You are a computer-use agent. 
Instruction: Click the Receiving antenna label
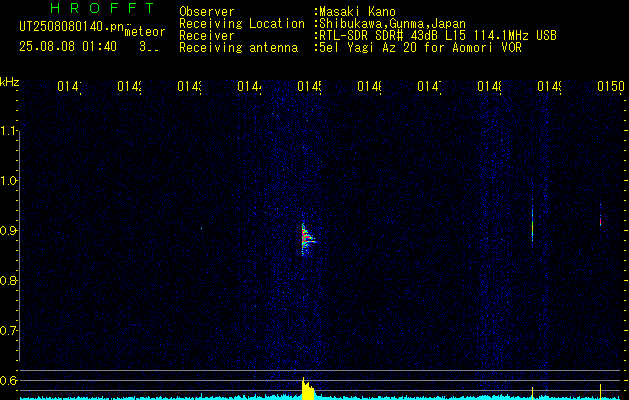coord(238,48)
